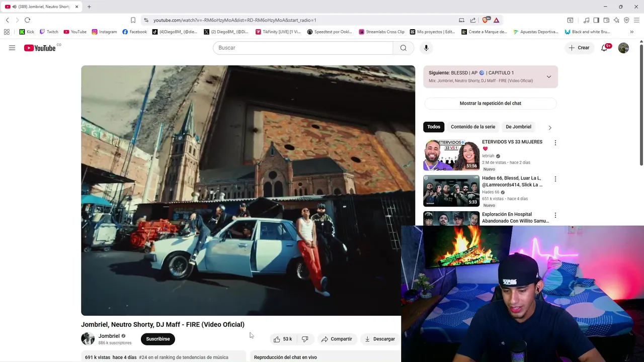Open the account avatar menu
Viewport: 644px width, 362px height.
(623, 48)
